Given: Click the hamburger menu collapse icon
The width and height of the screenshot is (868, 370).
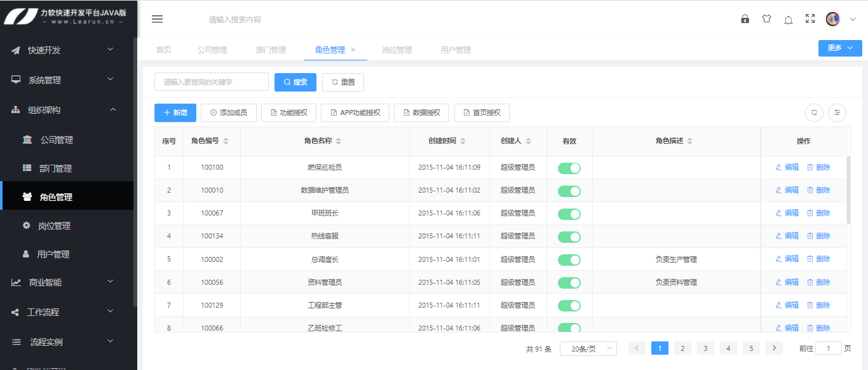Looking at the screenshot, I should coord(157,19).
